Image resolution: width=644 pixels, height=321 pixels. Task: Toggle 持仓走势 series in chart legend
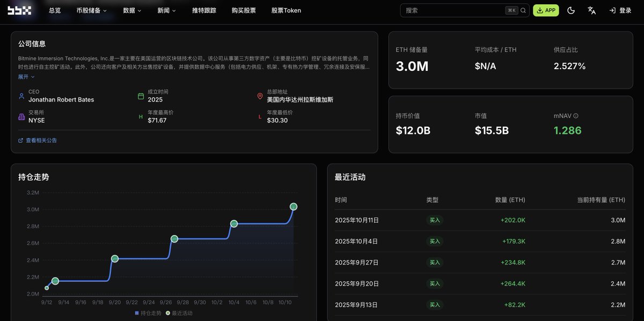pyautogui.click(x=148, y=313)
